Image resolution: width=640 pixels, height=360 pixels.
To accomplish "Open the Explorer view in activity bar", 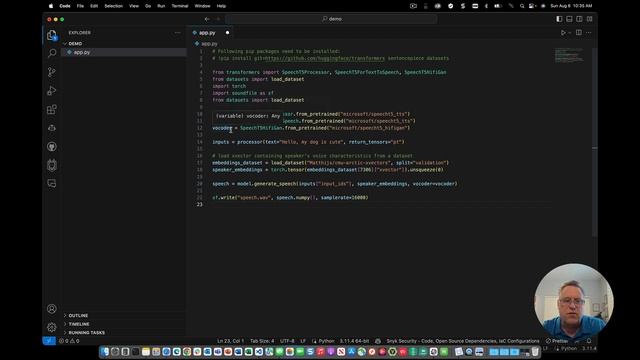I will coord(51,36).
